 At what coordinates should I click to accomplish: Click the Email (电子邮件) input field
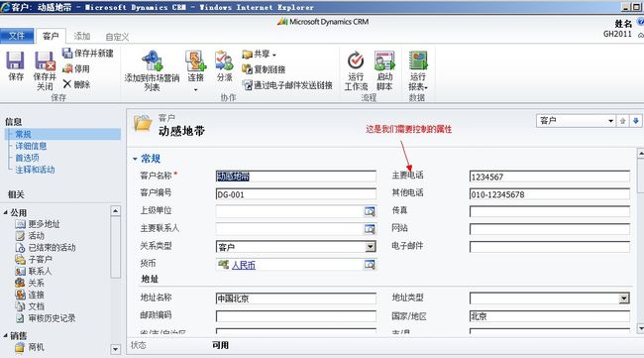point(550,247)
